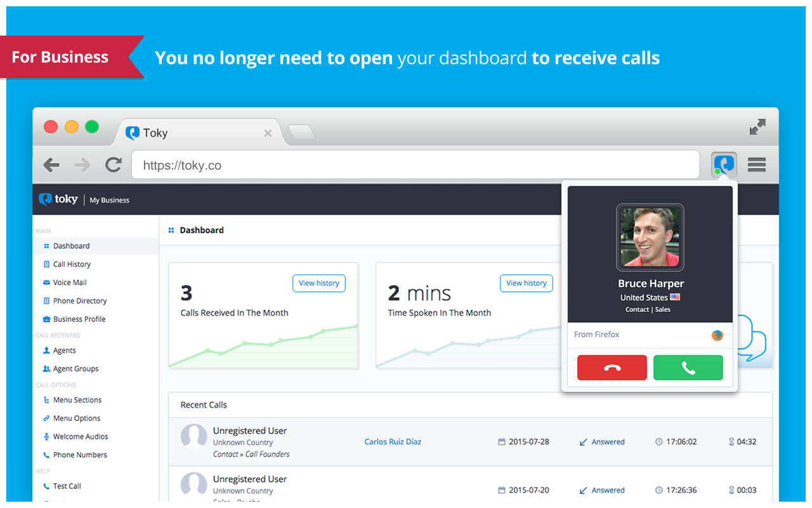
Task: Click the United States flag icon
Action: (x=675, y=297)
